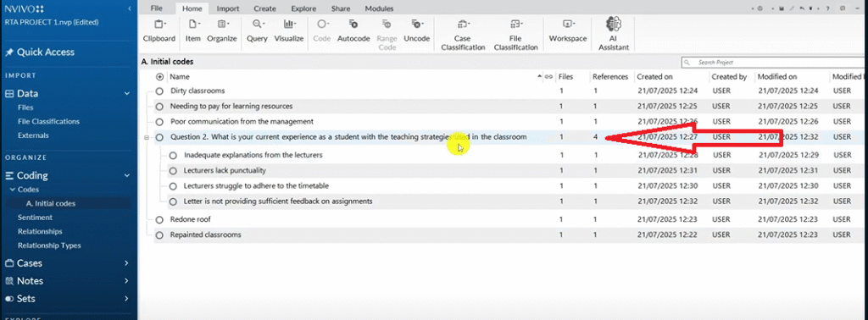The width and height of the screenshot is (868, 320).
Task: Click the Range Code ribbon button
Action: [387, 35]
